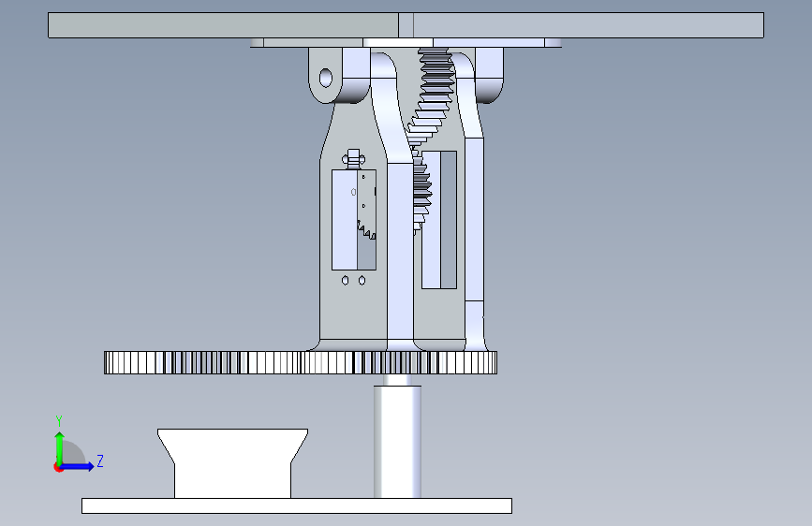Select the wide top plate of the model
The height and width of the screenshot is (526, 812).
[406, 25]
